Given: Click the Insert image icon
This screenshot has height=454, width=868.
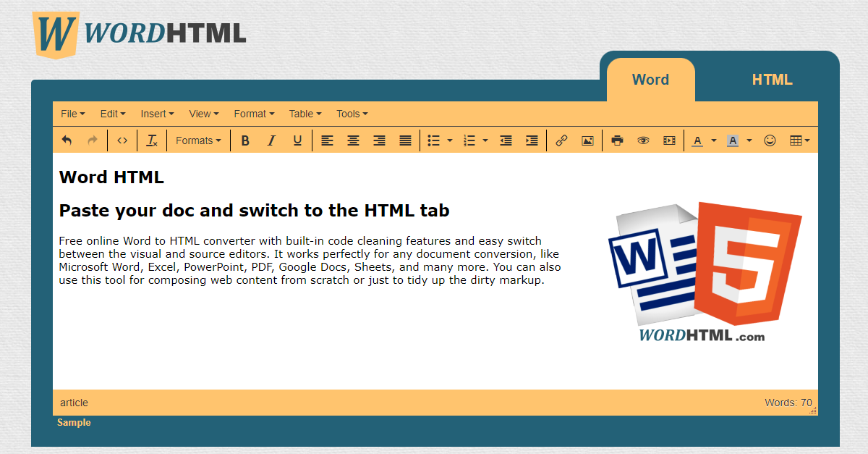Looking at the screenshot, I should [587, 140].
